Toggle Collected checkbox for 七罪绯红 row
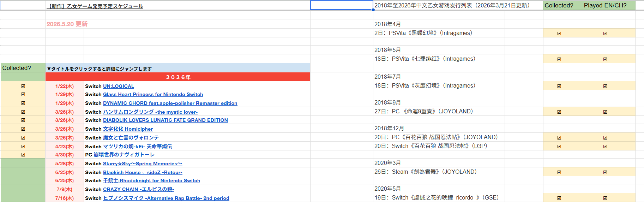 tap(559, 59)
